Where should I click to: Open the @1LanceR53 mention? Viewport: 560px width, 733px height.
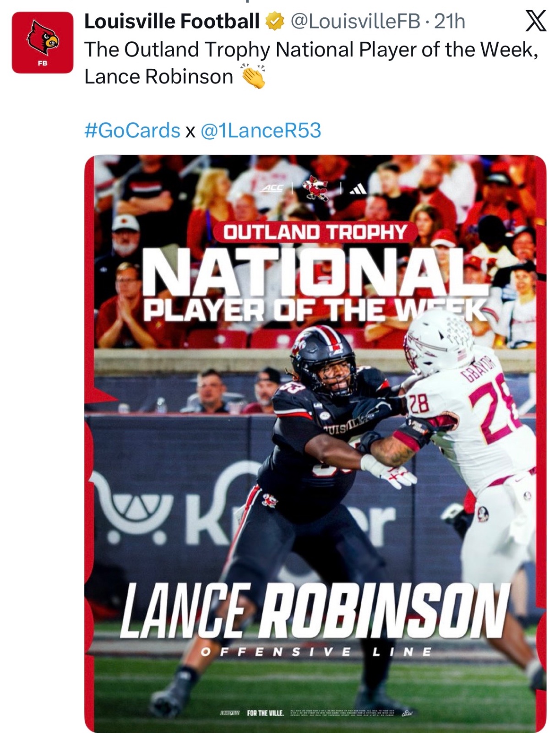point(261,130)
